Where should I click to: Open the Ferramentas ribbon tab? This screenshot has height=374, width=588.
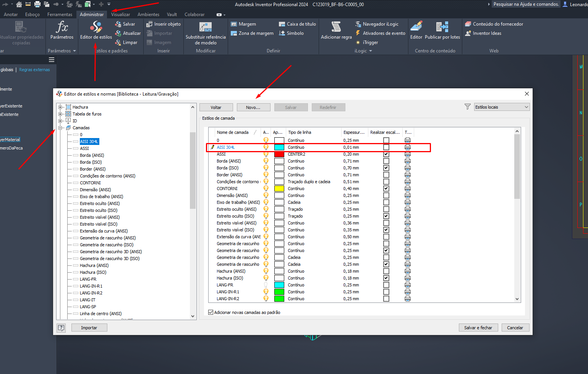(x=60, y=15)
